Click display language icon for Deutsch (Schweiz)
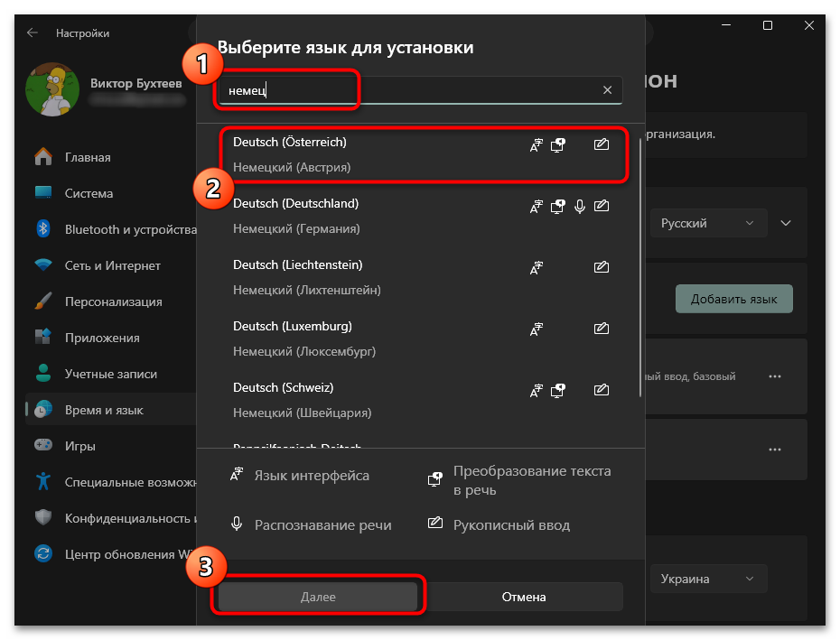 click(537, 391)
